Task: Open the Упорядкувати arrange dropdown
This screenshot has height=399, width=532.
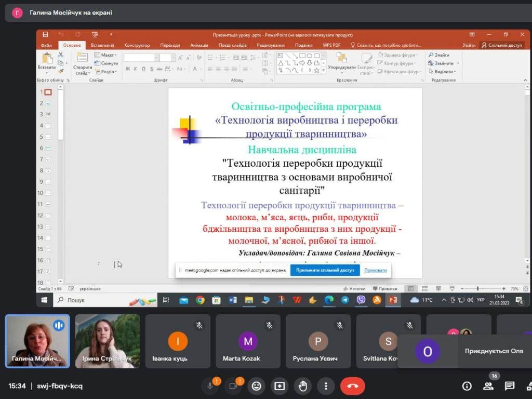Action: (341, 68)
